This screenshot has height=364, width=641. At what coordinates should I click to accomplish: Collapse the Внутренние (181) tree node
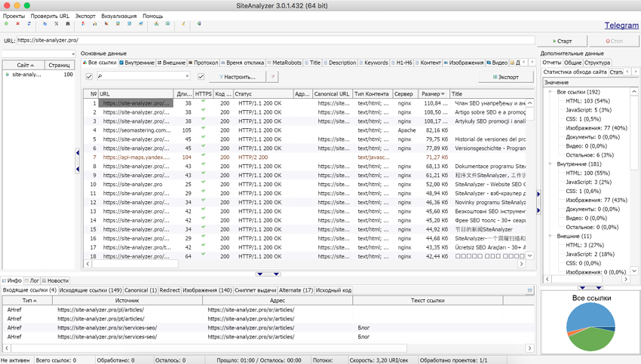550,164
